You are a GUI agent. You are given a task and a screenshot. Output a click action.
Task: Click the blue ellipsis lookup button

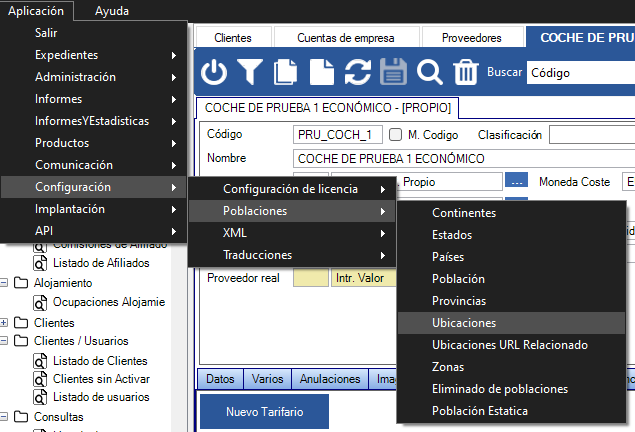tap(516, 182)
